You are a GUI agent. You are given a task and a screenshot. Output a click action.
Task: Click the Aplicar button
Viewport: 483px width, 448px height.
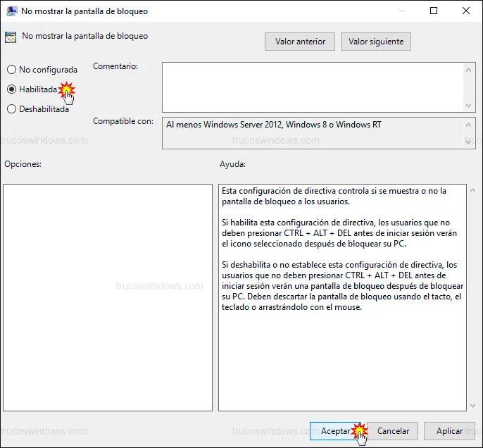[x=449, y=431]
